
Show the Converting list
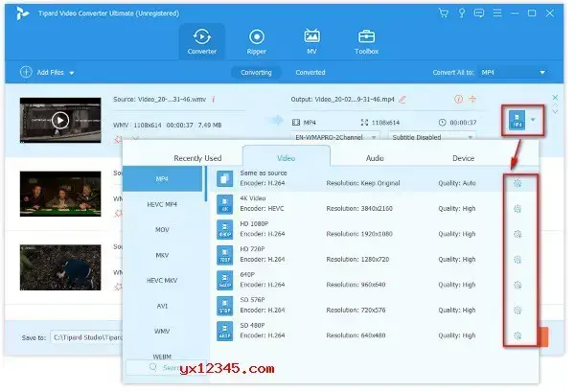(x=256, y=72)
